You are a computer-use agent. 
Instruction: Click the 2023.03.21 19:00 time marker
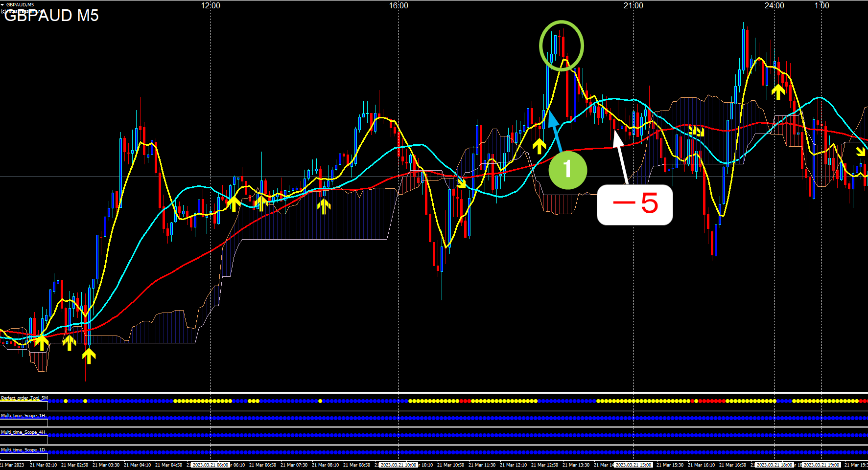[821, 465]
